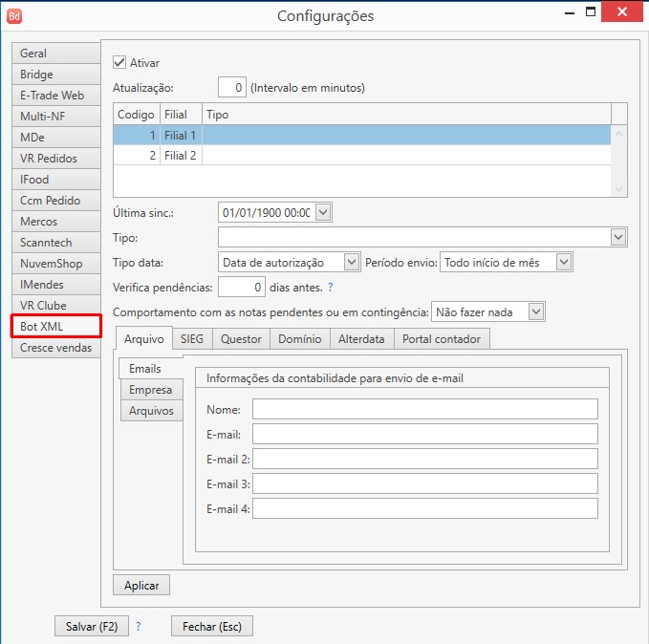Open the notas pendentes behavior dropdown
The image size is (649, 644).
pos(536,311)
